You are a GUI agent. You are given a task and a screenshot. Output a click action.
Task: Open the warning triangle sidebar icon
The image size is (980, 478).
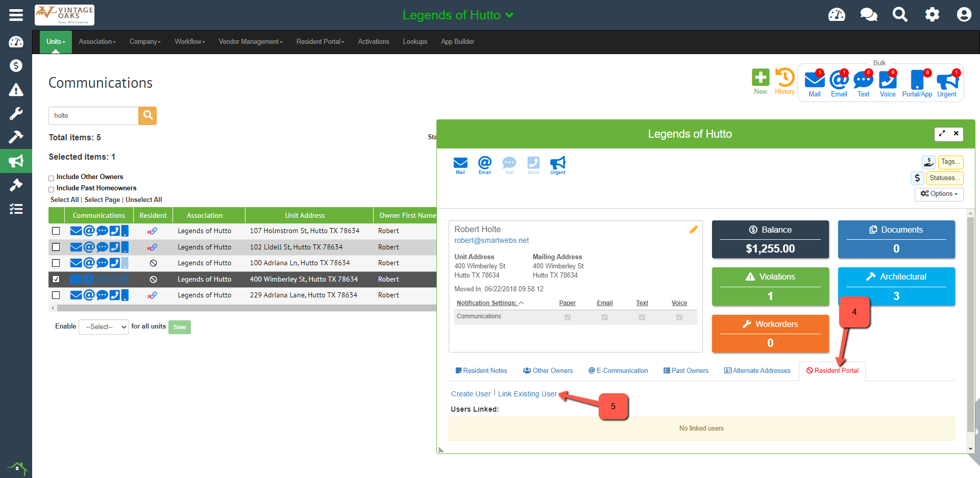click(x=16, y=90)
